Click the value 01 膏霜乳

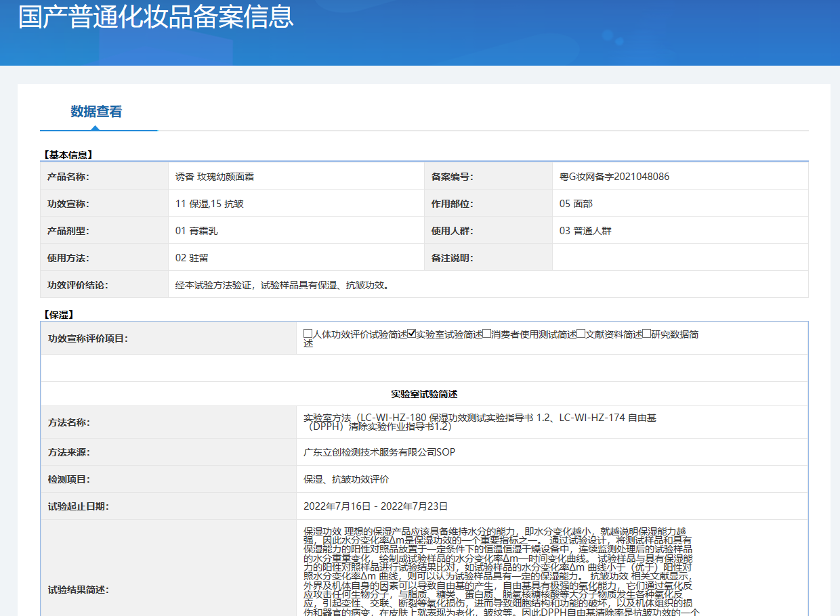tap(196, 231)
